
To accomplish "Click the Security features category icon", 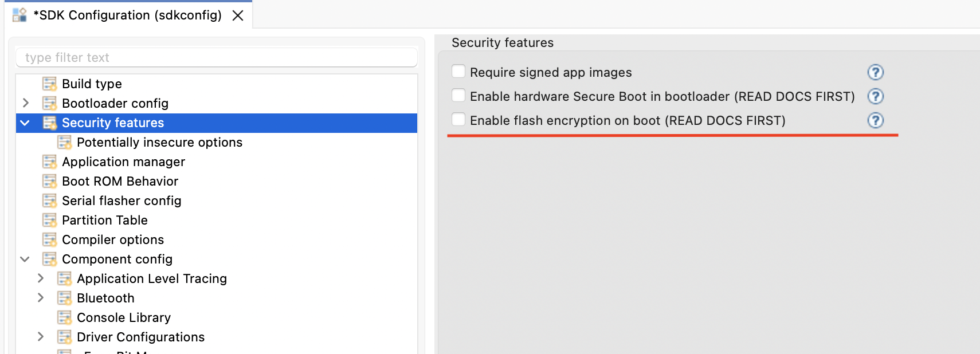I will click(49, 123).
